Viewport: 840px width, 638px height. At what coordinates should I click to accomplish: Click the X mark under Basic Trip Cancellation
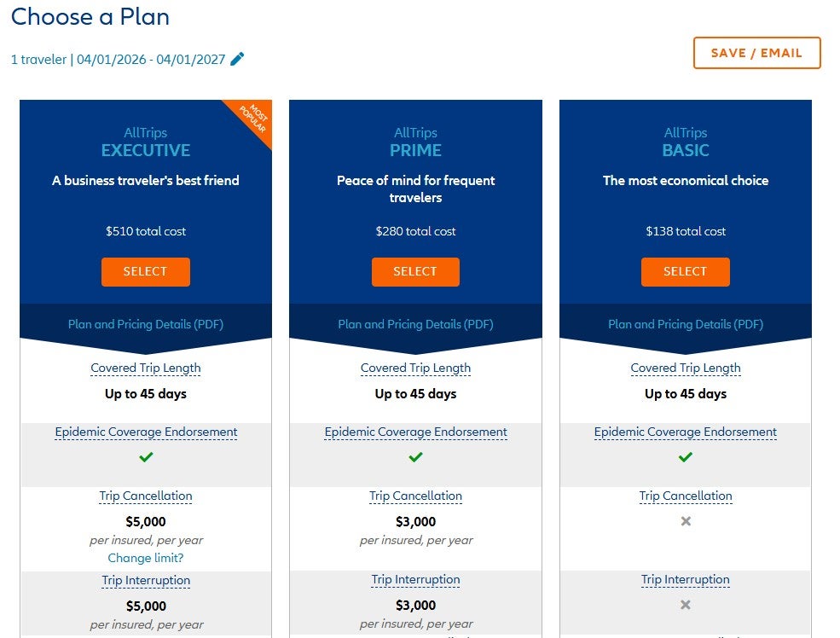click(685, 520)
